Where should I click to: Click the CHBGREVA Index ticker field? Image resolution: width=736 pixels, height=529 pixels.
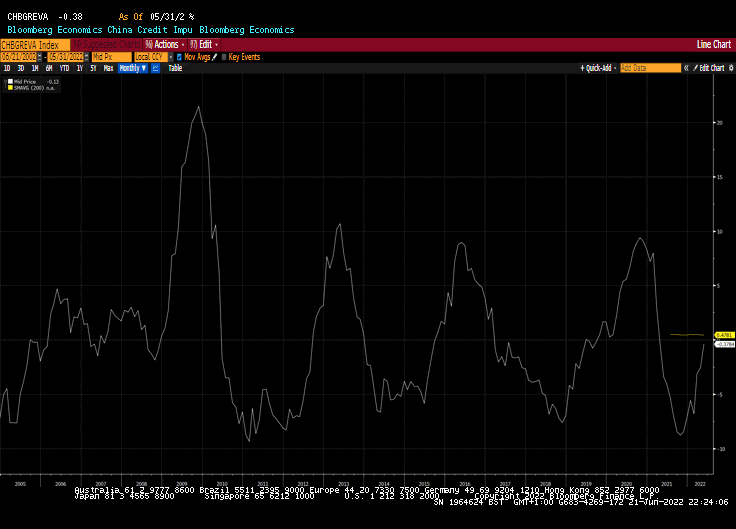(x=34, y=45)
